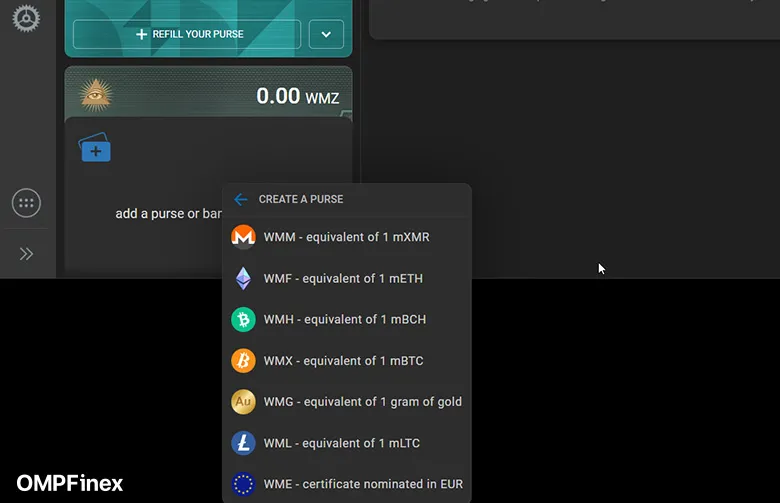Click the EUR flag WME icon
The height and width of the screenshot is (503, 780).
243,484
